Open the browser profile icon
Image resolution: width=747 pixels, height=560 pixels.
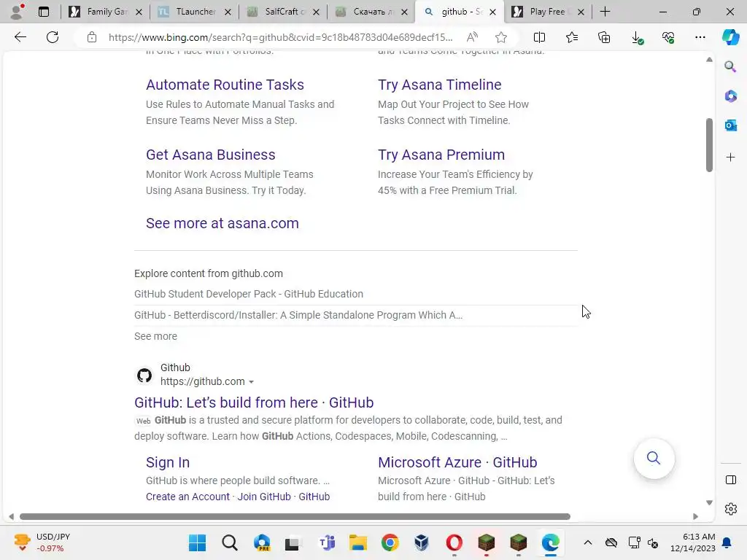pos(17,12)
